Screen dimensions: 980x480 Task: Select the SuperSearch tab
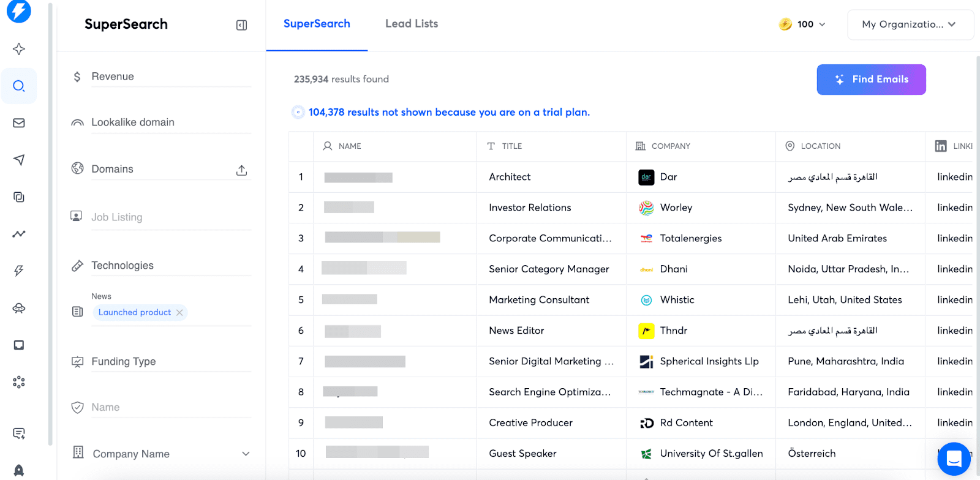coord(317,24)
